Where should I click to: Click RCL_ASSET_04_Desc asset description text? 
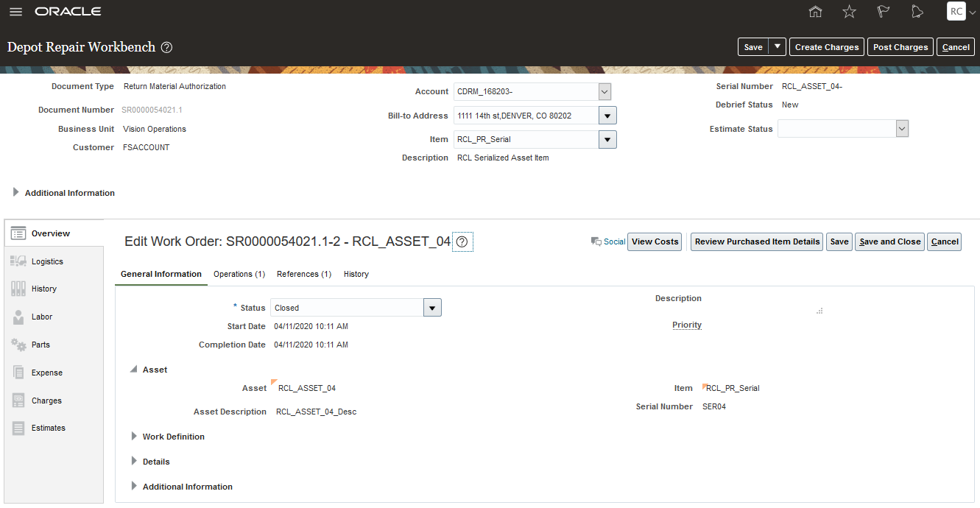[x=316, y=412]
